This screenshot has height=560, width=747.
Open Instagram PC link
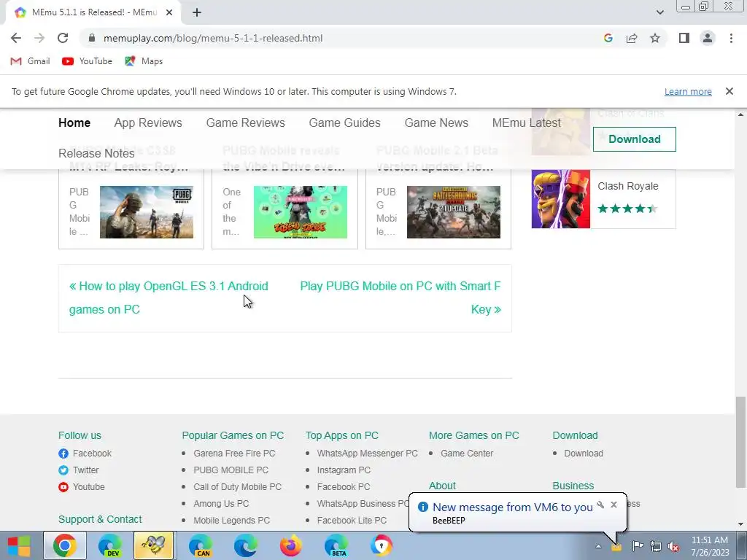[x=344, y=470]
